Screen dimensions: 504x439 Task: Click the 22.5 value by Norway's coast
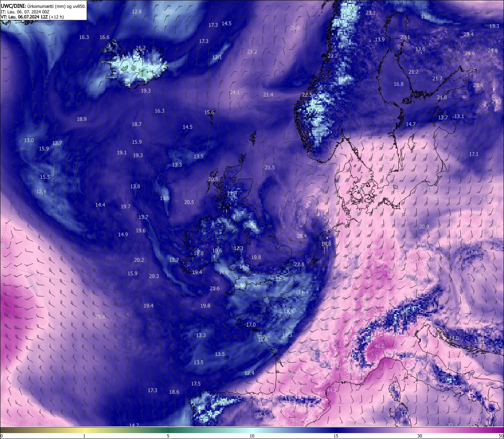pyautogui.click(x=307, y=94)
